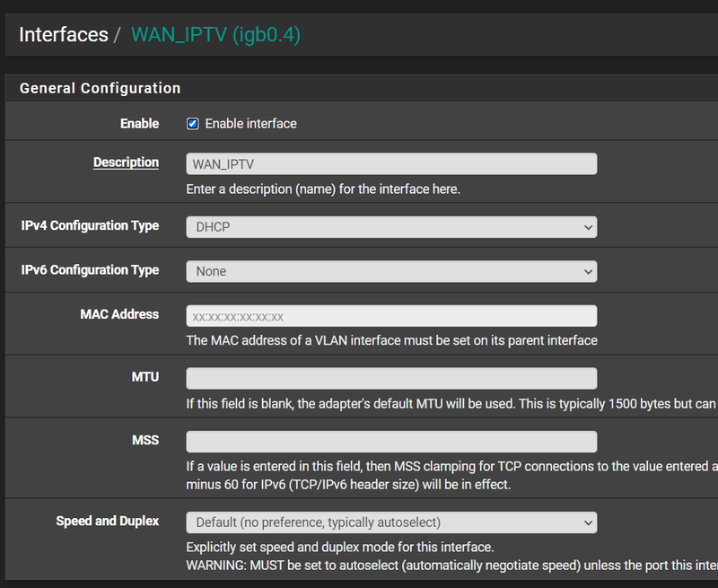The image size is (718, 588).
Task: Click into the MTU input field
Action: point(391,378)
